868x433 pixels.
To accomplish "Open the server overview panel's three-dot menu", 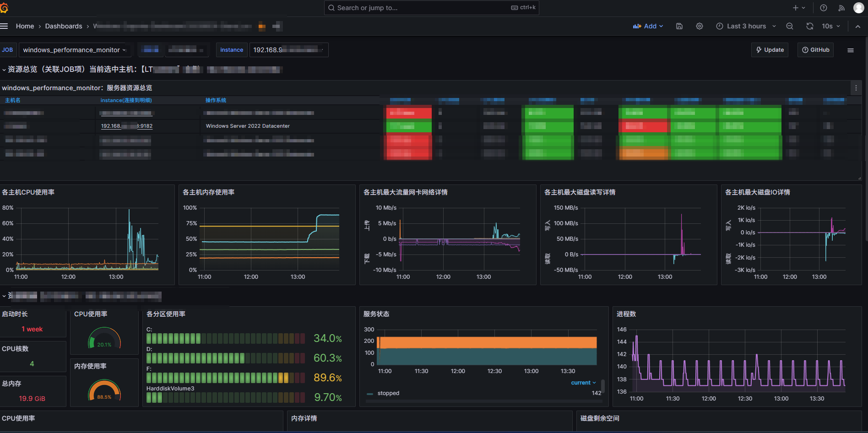I will (x=856, y=88).
